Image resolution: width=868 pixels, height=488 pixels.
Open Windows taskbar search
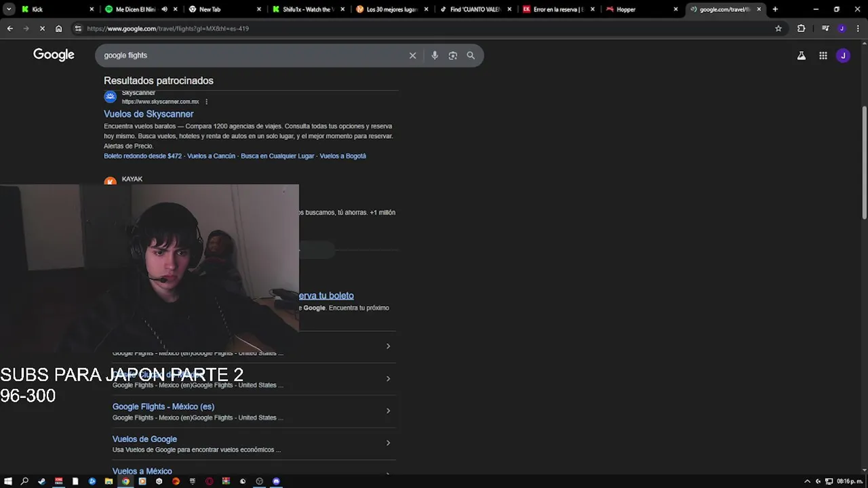(25, 481)
